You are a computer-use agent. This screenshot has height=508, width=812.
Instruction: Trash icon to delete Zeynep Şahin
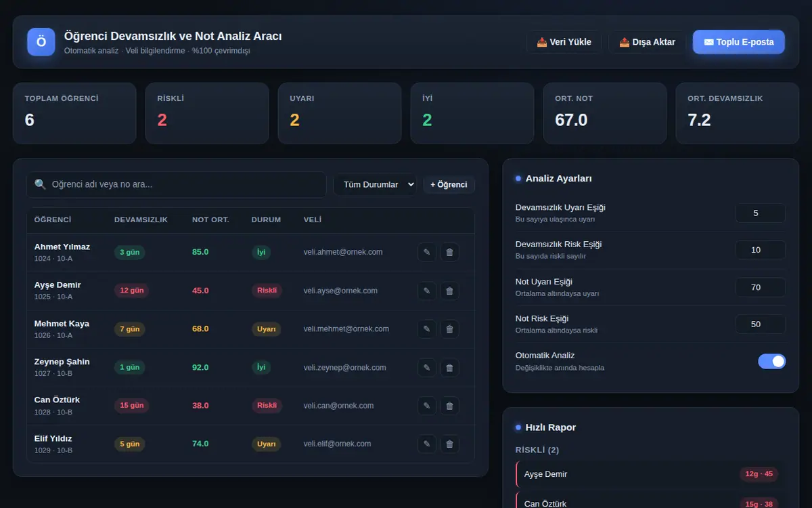pos(449,368)
